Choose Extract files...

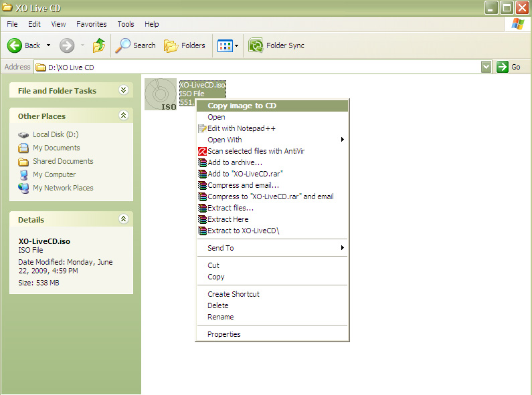[x=272, y=208]
